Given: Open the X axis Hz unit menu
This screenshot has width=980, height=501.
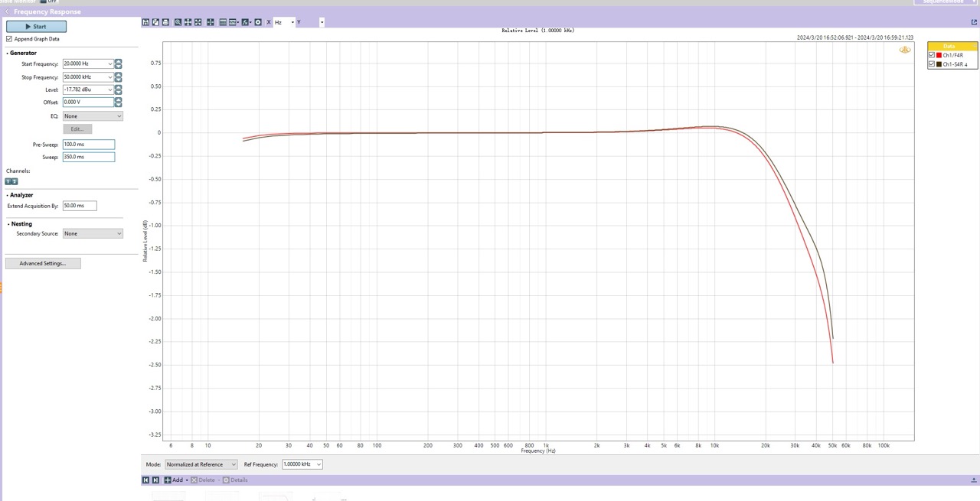Looking at the screenshot, I should (283, 22).
